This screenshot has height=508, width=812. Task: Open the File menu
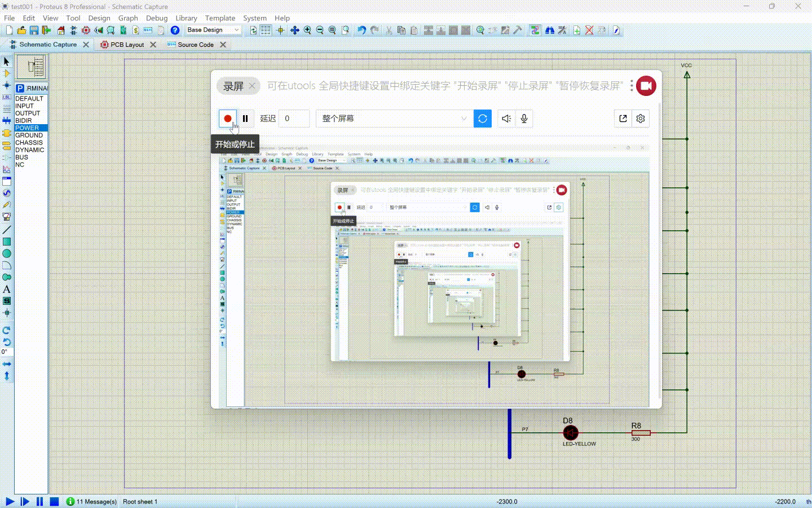(x=10, y=18)
